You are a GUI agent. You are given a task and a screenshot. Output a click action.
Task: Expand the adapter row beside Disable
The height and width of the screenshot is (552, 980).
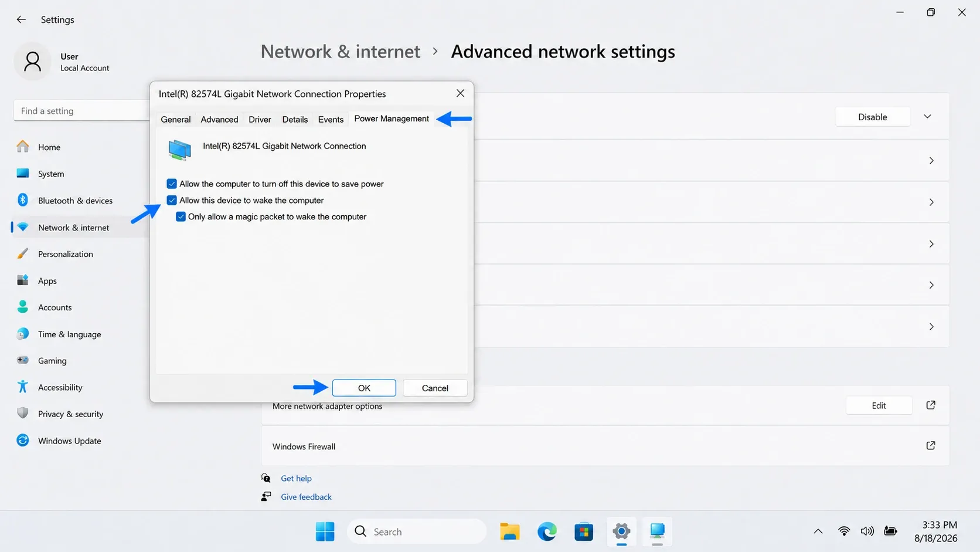click(927, 117)
